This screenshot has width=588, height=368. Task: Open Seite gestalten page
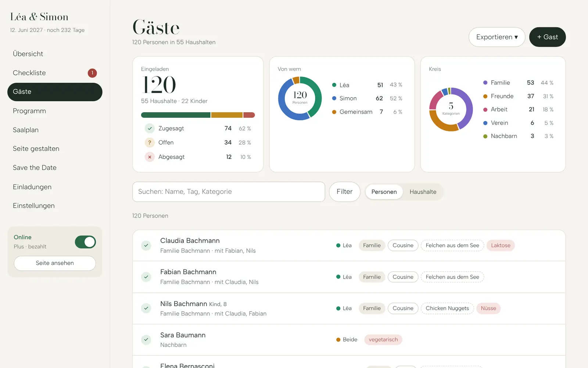click(55, 149)
